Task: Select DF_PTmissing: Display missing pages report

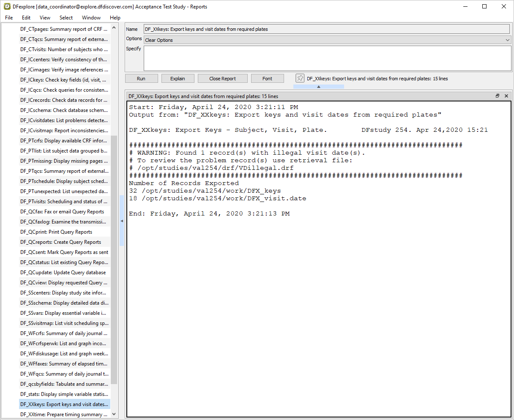Action: [63, 161]
